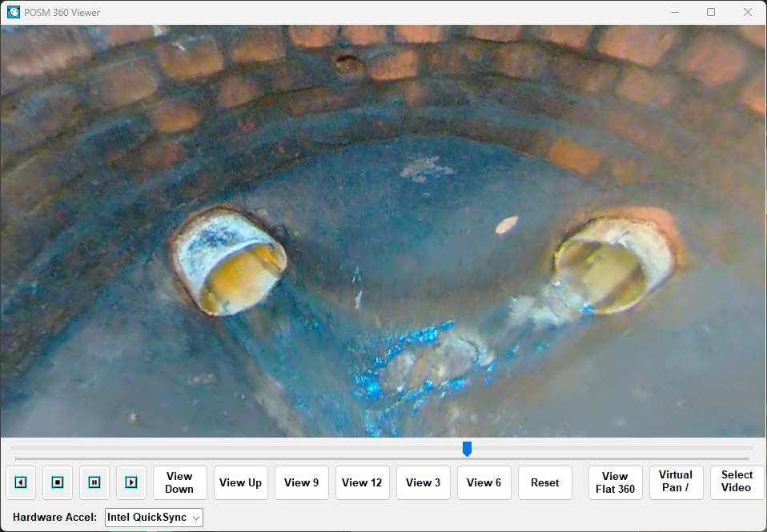Expand the Hardware Accel dropdown
Image resolution: width=767 pixels, height=532 pixels.
[x=154, y=518]
